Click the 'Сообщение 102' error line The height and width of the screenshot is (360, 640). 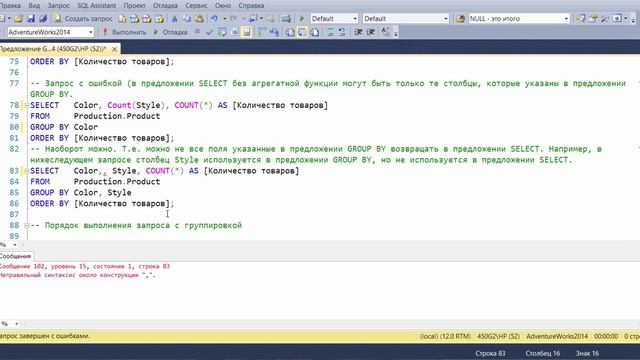84,266
